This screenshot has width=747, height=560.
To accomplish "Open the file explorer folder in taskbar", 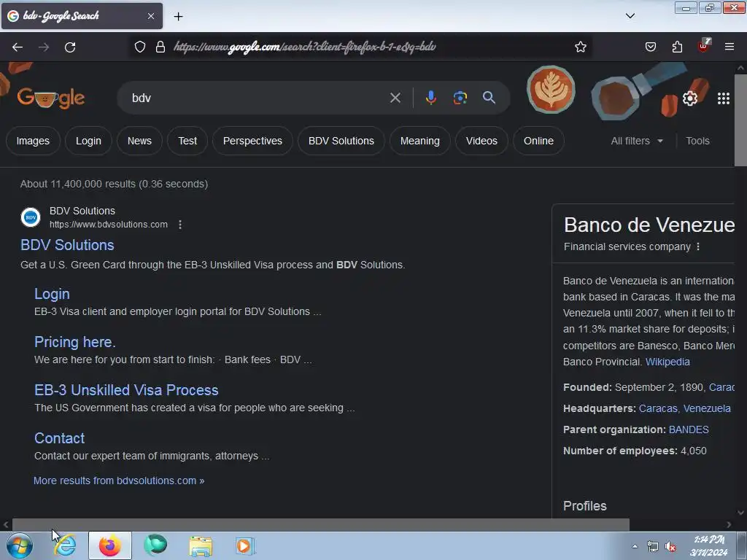I will click(x=201, y=545).
